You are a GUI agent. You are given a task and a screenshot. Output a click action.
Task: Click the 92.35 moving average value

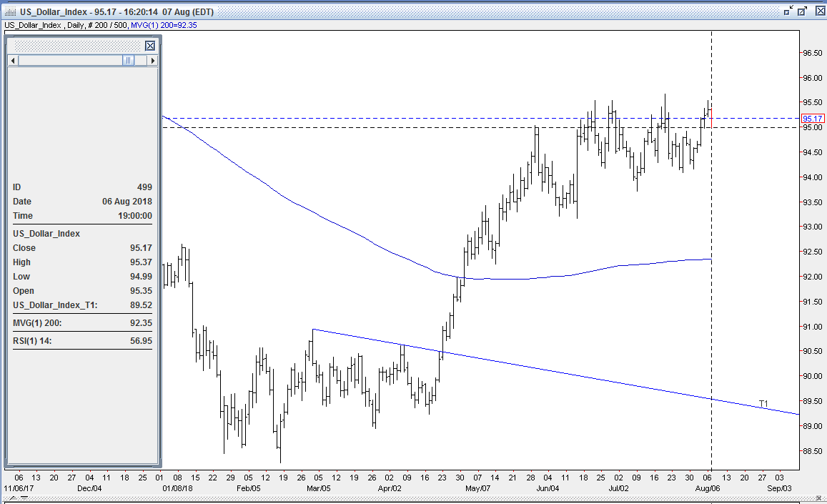coord(141,323)
